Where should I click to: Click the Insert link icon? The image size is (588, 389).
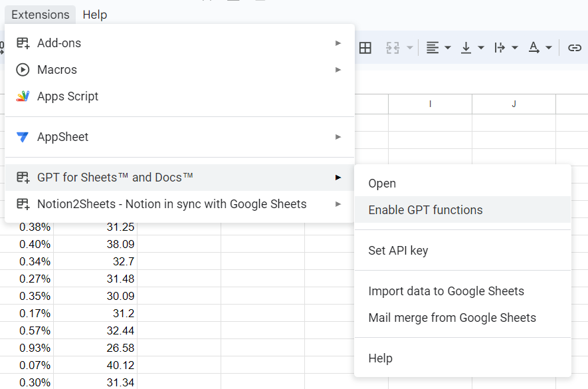tap(574, 47)
